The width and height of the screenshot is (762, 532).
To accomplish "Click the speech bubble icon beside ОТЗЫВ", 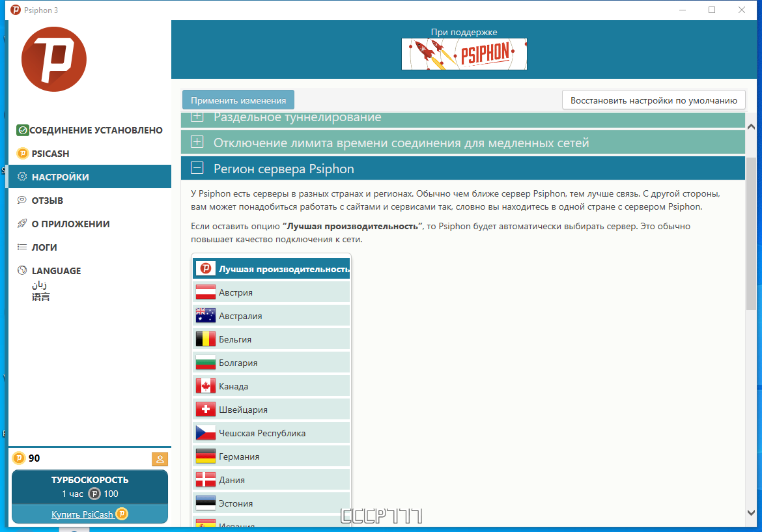I will tap(22, 200).
